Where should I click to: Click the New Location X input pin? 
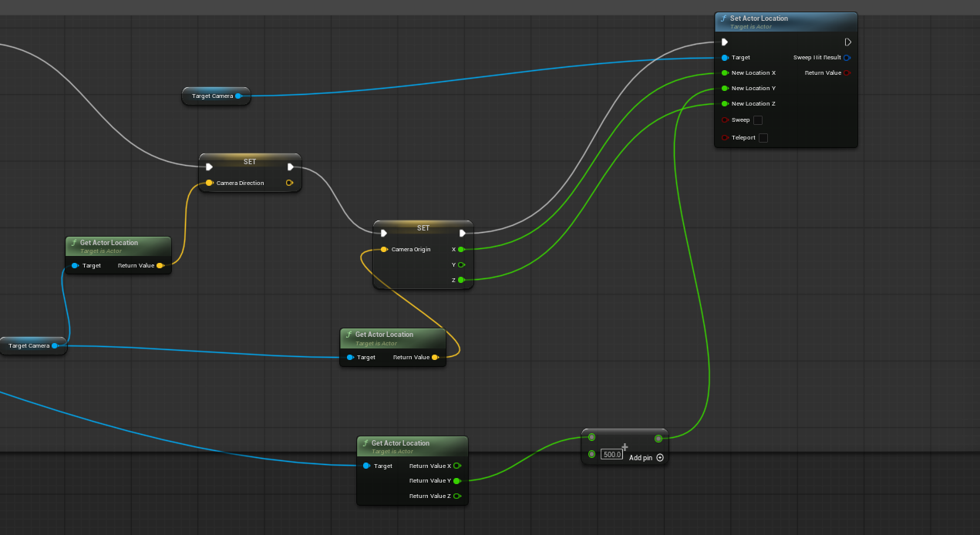(x=725, y=73)
